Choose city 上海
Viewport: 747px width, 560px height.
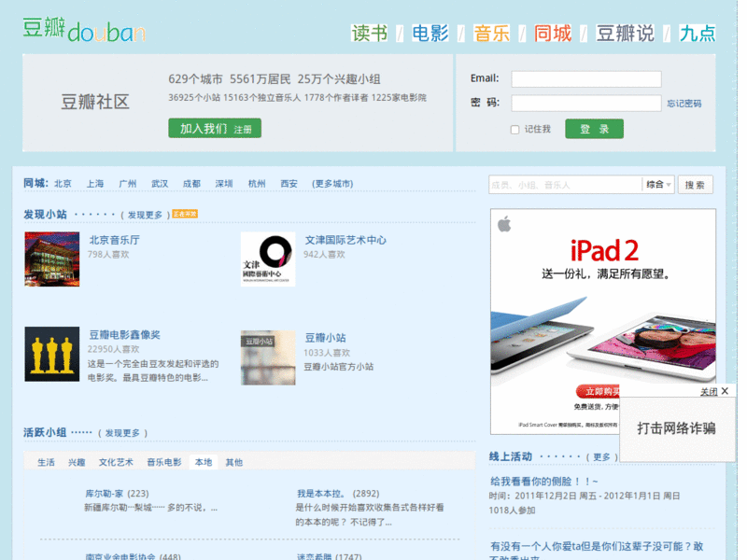point(95,184)
